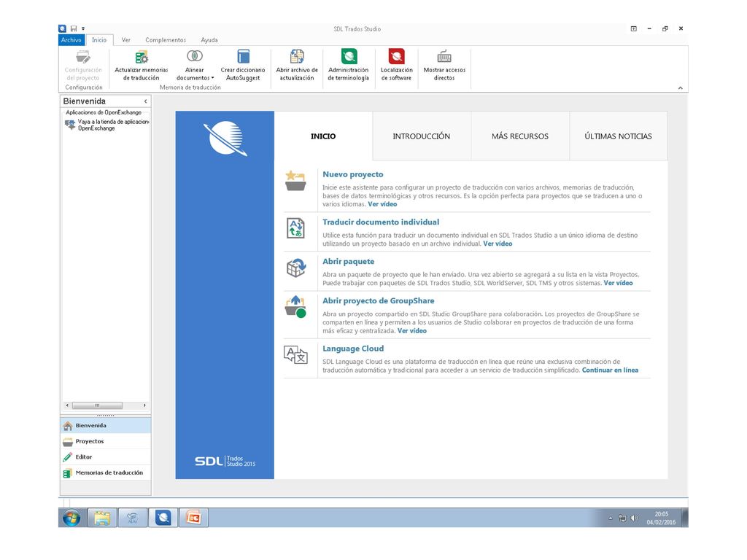
Task: Click the scrollbar's left arrow in the navigation pane
Action: point(67,405)
